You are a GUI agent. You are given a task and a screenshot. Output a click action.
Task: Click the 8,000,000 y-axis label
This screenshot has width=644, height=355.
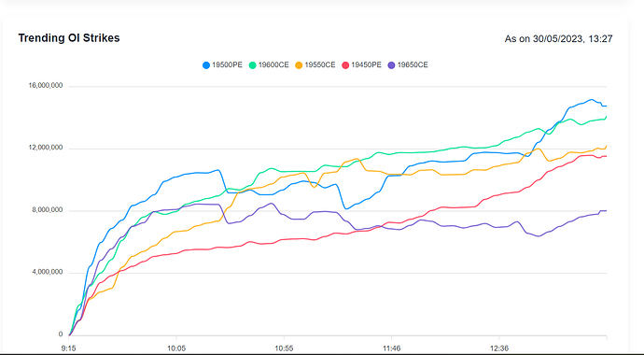[48, 210]
